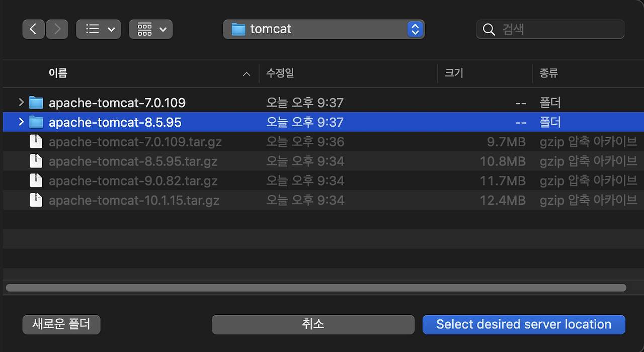Click the grouping icon in toolbar

tap(144, 29)
